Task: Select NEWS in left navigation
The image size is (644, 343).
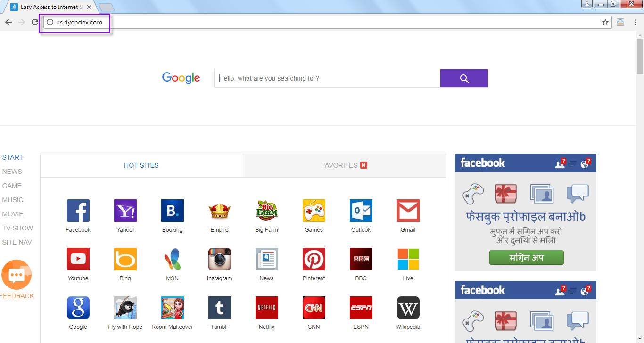Action: (x=12, y=171)
